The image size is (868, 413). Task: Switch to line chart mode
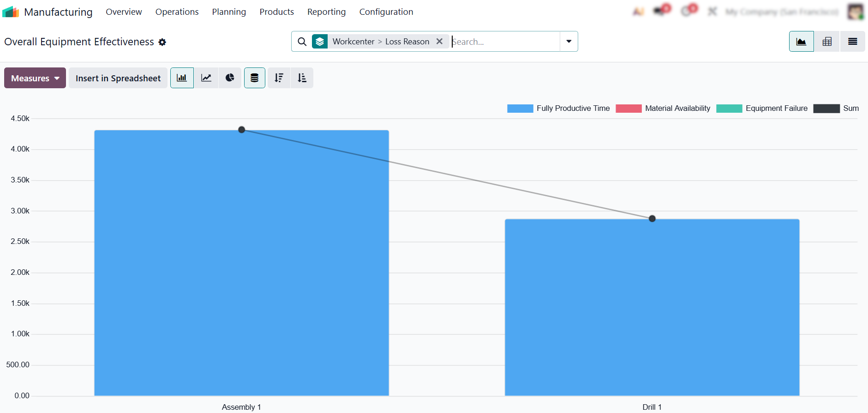tap(206, 78)
